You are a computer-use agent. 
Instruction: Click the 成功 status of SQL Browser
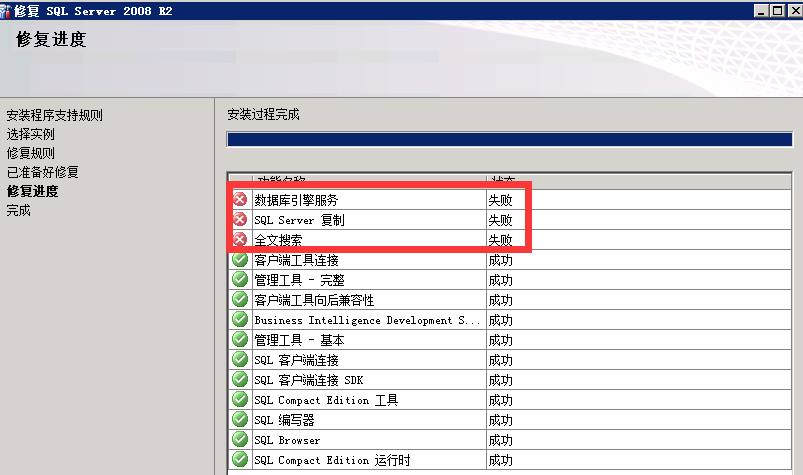point(500,440)
